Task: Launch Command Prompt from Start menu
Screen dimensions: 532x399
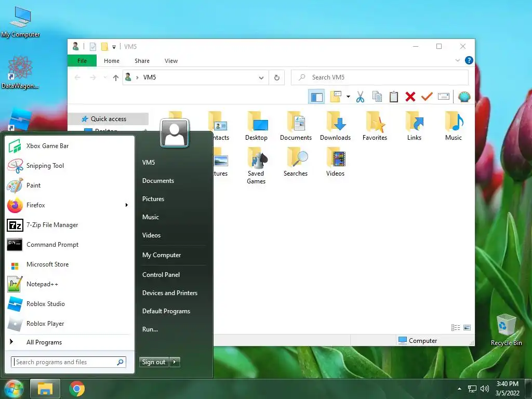Action: 70,245
